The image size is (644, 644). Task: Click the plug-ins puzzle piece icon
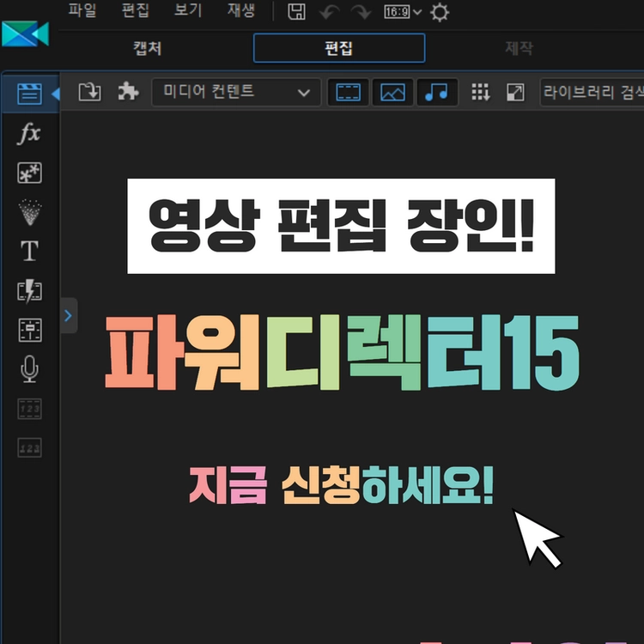(x=128, y=91)
